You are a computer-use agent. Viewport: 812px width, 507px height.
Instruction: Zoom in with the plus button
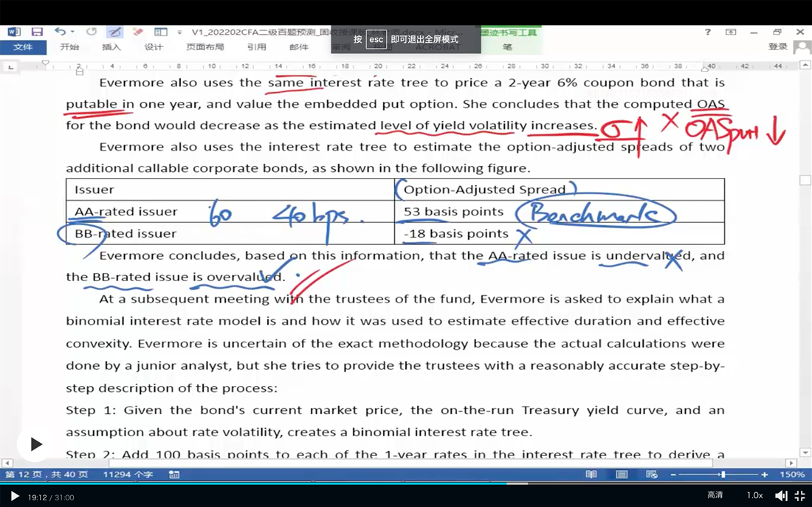[x=764, y=475]
